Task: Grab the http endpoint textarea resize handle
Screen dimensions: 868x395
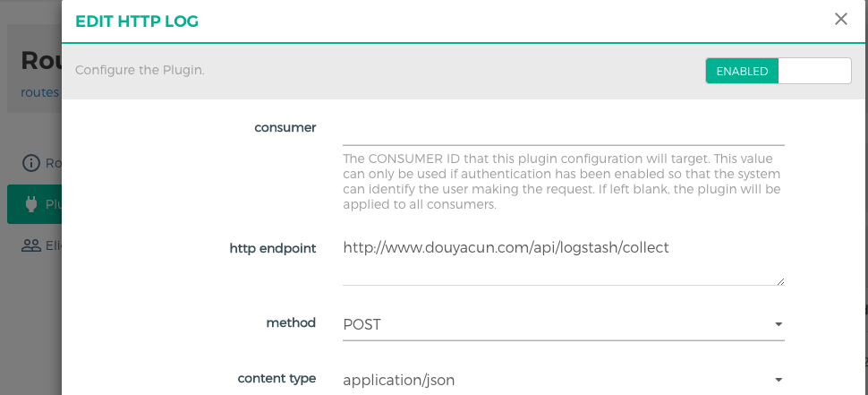Action: [x=780, y=281]
